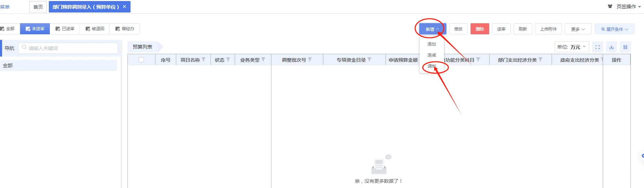The width and height of the screenshot is (644, 188).
Task: Click the 专项资金目录 column filter icon
Action: tap(369, 60)
